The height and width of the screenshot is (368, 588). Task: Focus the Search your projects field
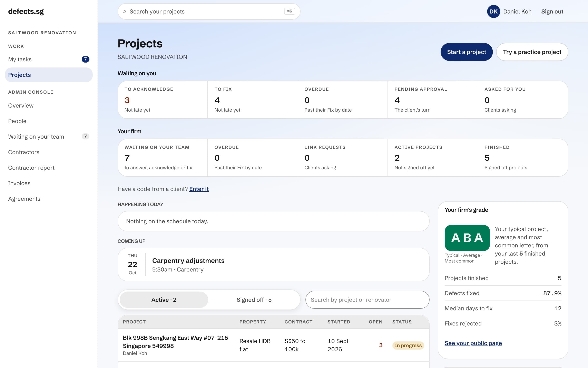point(209,11)
